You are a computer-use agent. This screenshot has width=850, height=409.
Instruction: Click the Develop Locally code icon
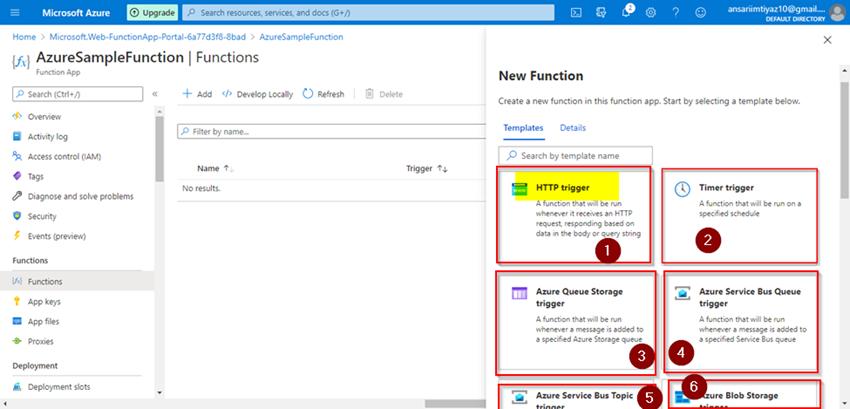point(227,94)
